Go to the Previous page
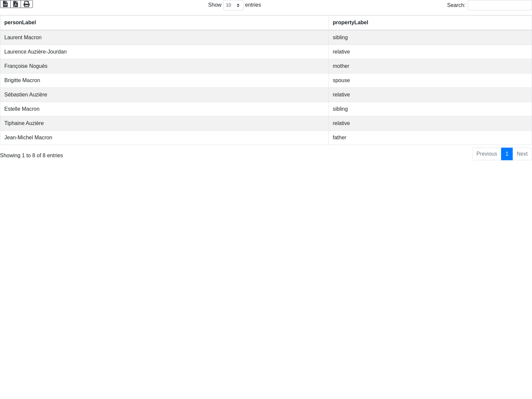This screenshot has height=399, width=532. point(486,154)
